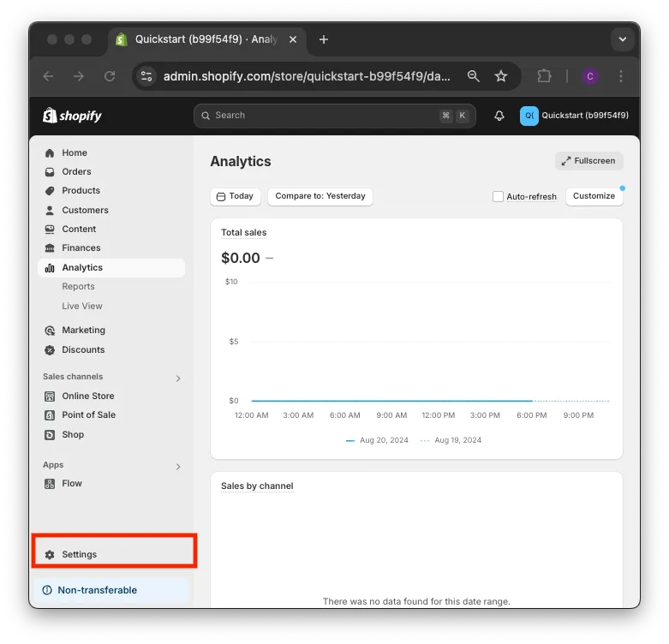Click the Content icon in sidebar
This screenshot has height=644, width=669.
point(50,229)
